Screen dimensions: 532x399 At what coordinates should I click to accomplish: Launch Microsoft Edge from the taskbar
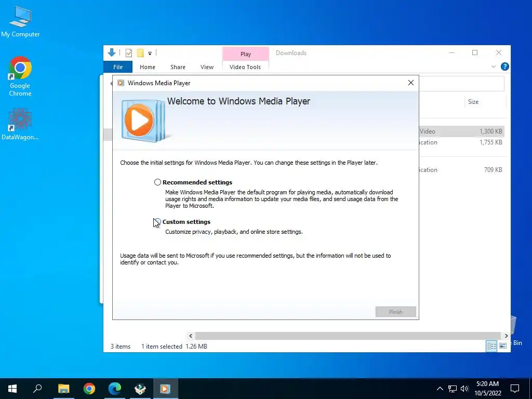pos(115,389)
